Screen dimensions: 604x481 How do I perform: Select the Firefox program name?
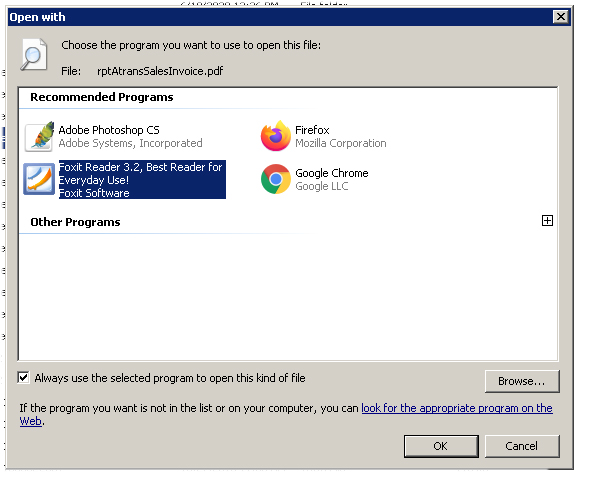pos(312,130)
